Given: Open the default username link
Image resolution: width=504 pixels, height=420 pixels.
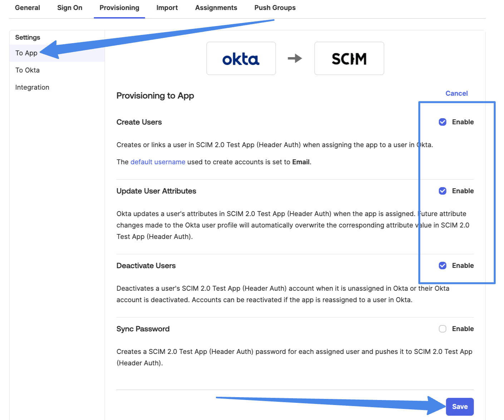Looking at the screenshot, I should (158, 162).
